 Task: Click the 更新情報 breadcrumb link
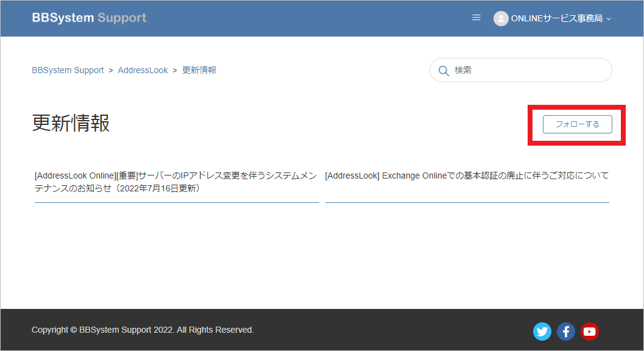199,70
